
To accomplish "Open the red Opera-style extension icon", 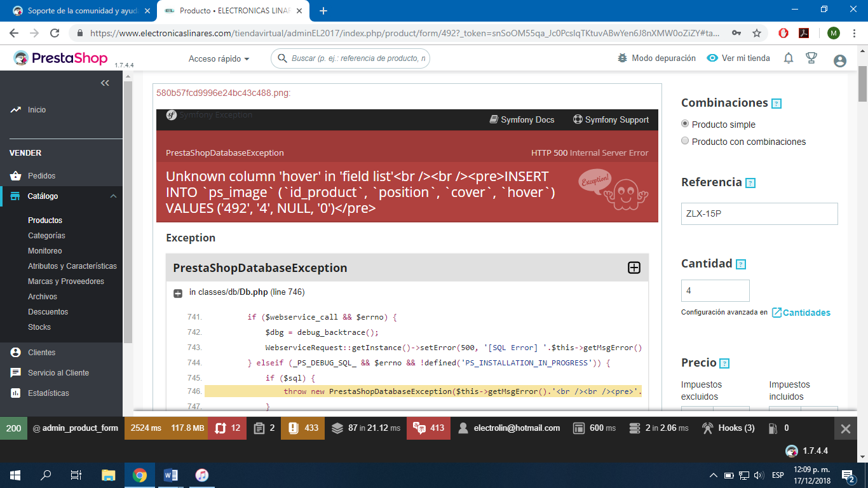I will tap(783, 33).
